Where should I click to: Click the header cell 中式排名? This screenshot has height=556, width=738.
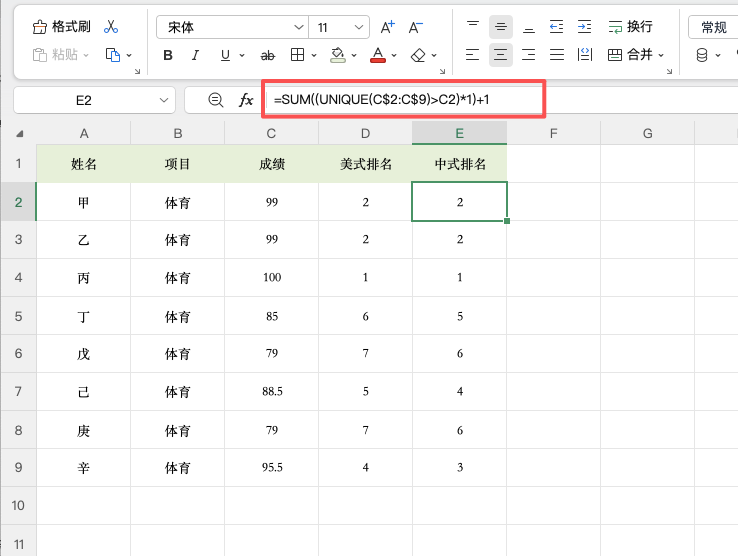coord(460,164)
